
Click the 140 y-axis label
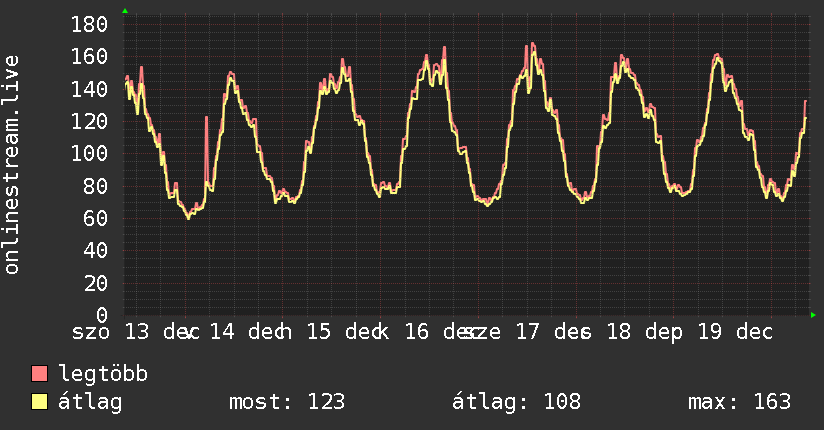pos(89,89)
